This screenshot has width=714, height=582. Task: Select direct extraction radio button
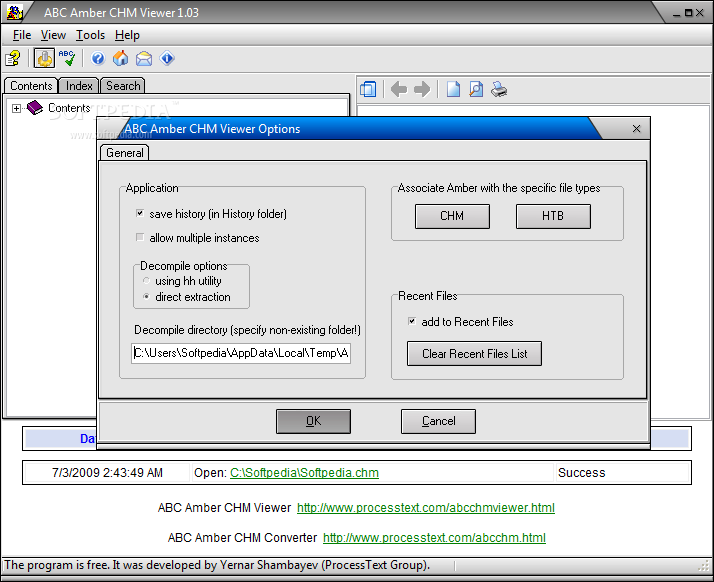tap(146, 296)
